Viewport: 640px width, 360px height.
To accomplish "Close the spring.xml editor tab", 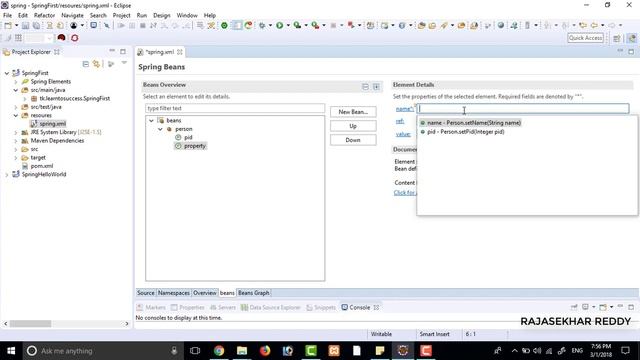I will coord(180,52).
